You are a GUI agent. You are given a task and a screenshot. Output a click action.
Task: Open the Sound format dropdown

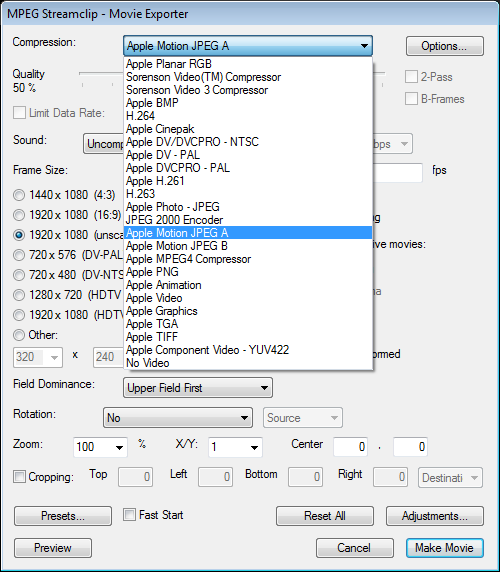coord(104,144)
